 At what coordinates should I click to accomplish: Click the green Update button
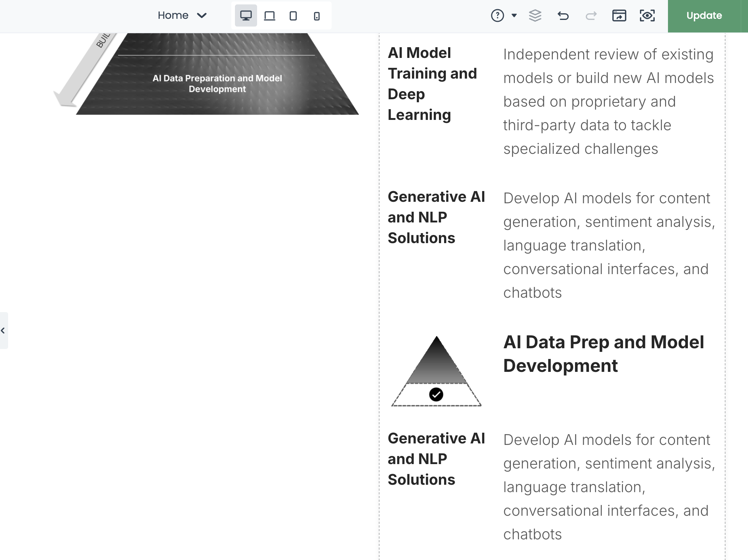[704, 15]
